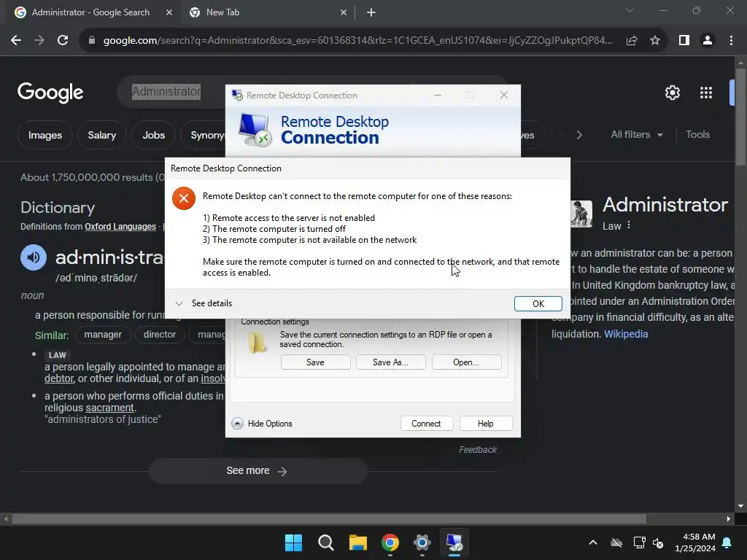Image resolution: width=747 pixels, height=560 pixels.
Task: Share this page icon
Action: (632, 41)
